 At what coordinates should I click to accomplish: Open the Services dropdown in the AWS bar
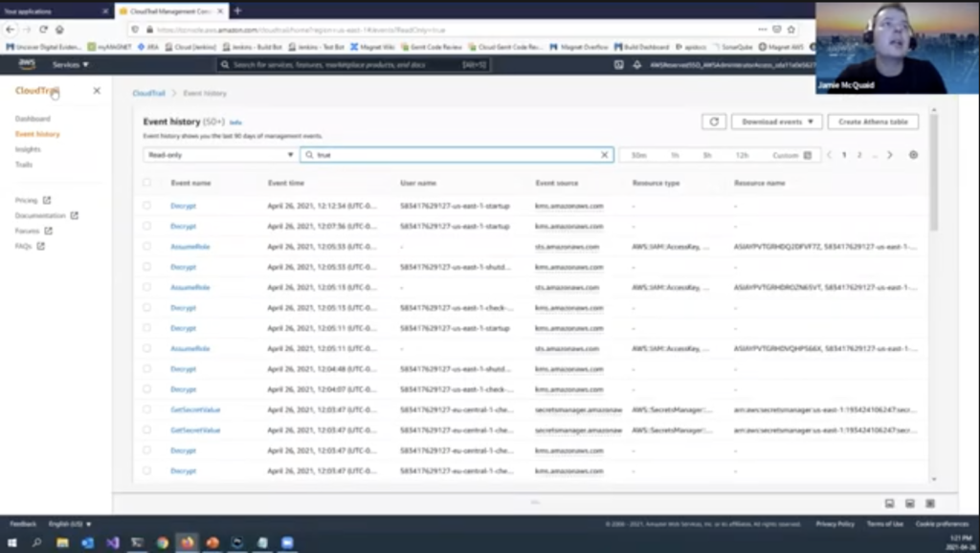point(70,64)
